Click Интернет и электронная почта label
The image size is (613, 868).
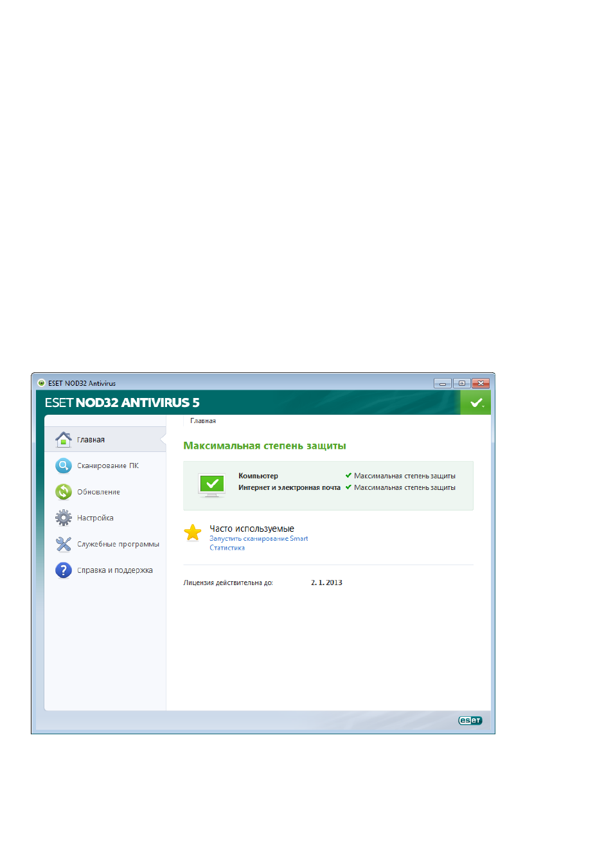pos(289,487)
